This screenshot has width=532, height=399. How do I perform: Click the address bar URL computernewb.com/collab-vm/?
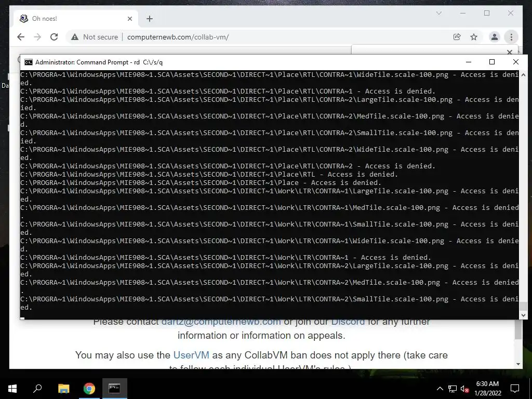click(178, 37)
